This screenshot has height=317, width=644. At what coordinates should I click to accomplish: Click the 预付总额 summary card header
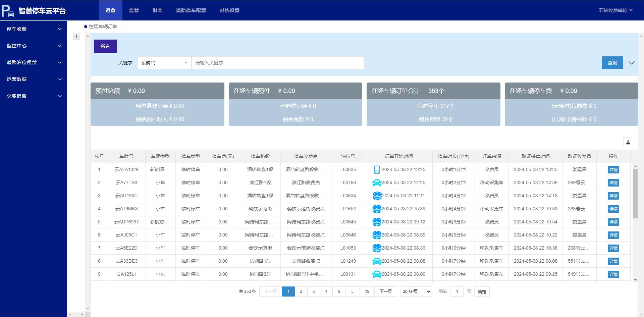point(157,91)
